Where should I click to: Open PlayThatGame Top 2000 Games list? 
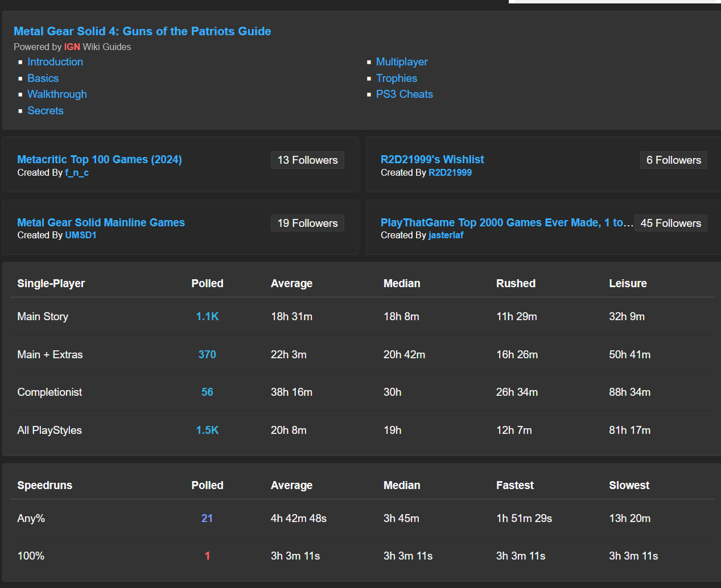point(506,223)
